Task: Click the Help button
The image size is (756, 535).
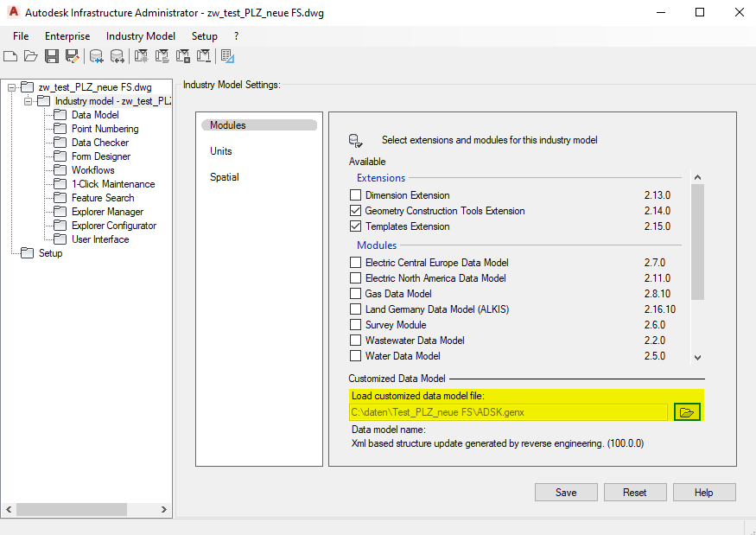Action: tap(704, 493)
